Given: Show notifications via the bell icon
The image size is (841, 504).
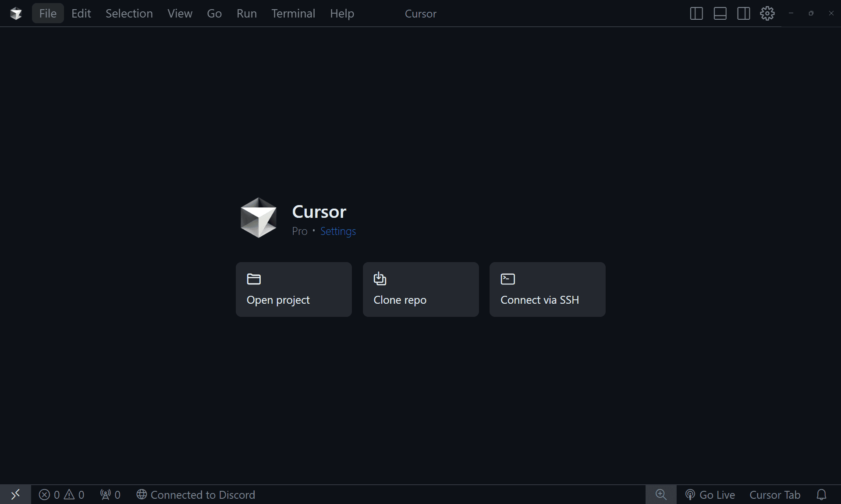Looking at the screenshot, I should coord(821,495).
